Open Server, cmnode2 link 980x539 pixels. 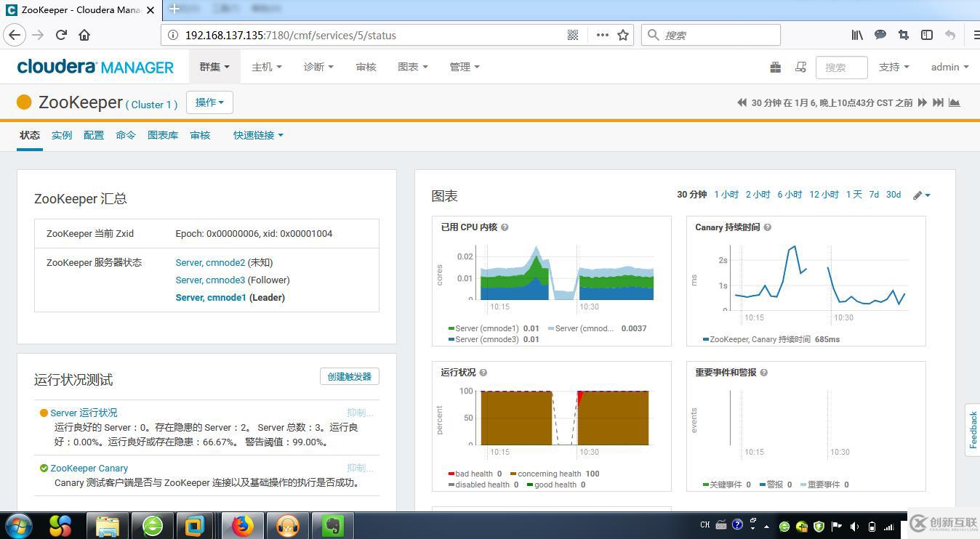click(x=210, y=262)
